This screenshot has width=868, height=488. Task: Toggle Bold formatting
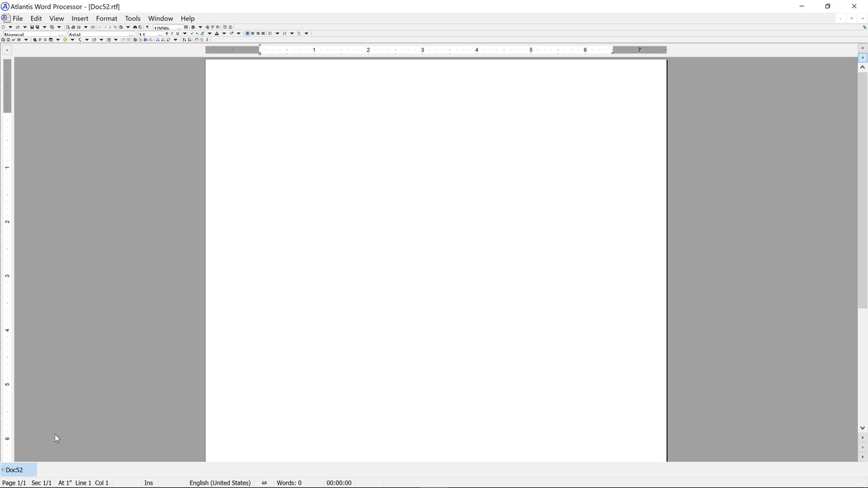[x=167, y=33]
